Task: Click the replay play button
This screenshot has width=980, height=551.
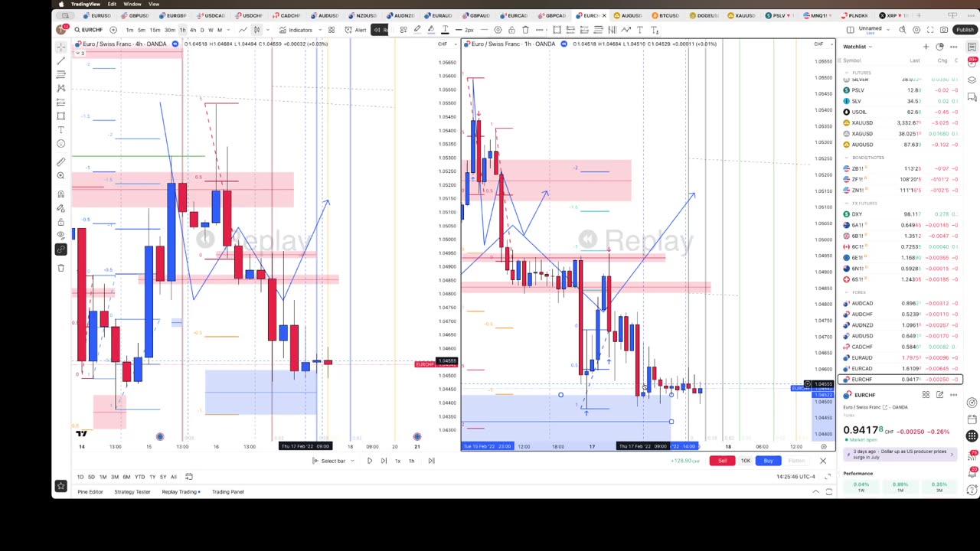Action: (369, 461)
